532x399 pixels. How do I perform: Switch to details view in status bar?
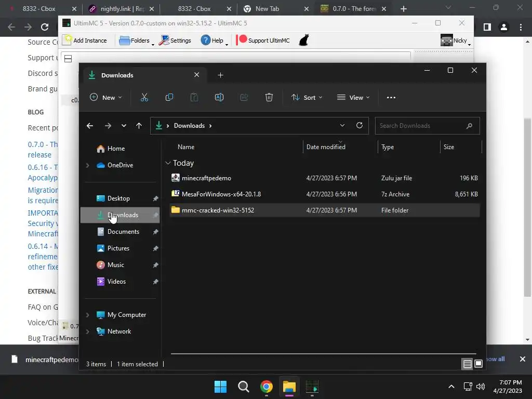click(467, 364)
